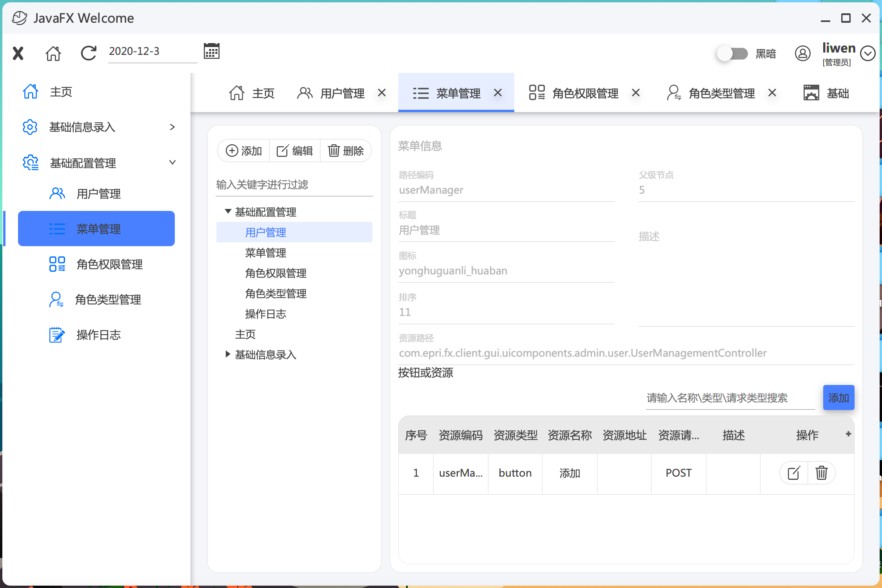Close sidebar with the X icon
Image resolution: width=882 pixels, height=588 pixels.
pyautogui.click(x=18, y=53)
